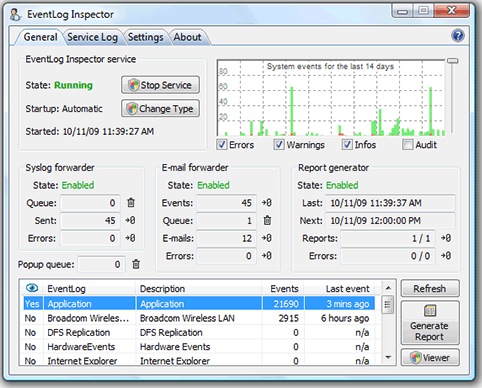
Task: Click the E-mails count field showing 12
Action: point(226,238)
